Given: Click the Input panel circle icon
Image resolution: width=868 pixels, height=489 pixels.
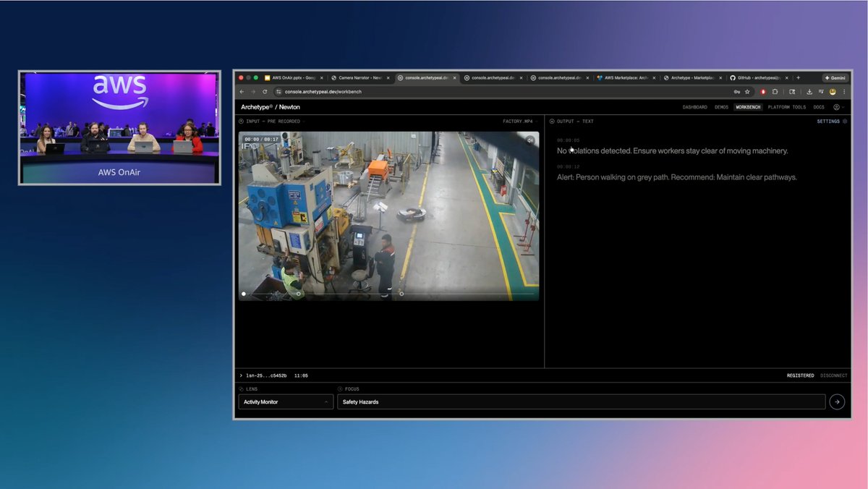Looking at the screenshot, I should click(x=242, y=122).
